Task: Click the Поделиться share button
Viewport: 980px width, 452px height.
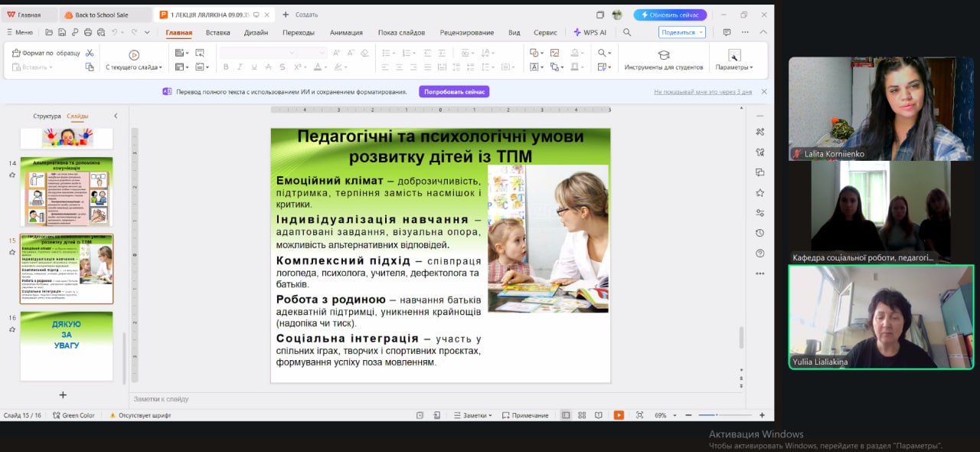Action: click(681, 32)
